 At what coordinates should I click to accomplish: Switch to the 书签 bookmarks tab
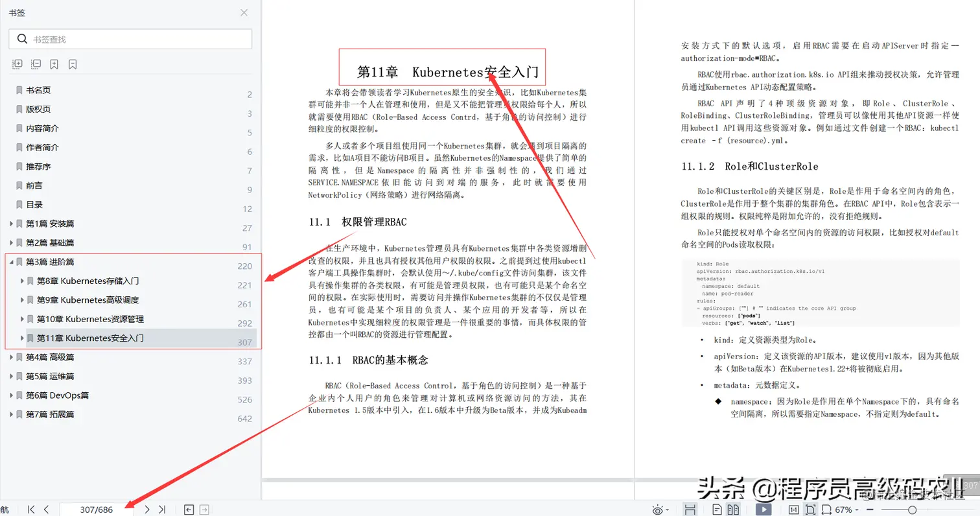coord(17,12)
